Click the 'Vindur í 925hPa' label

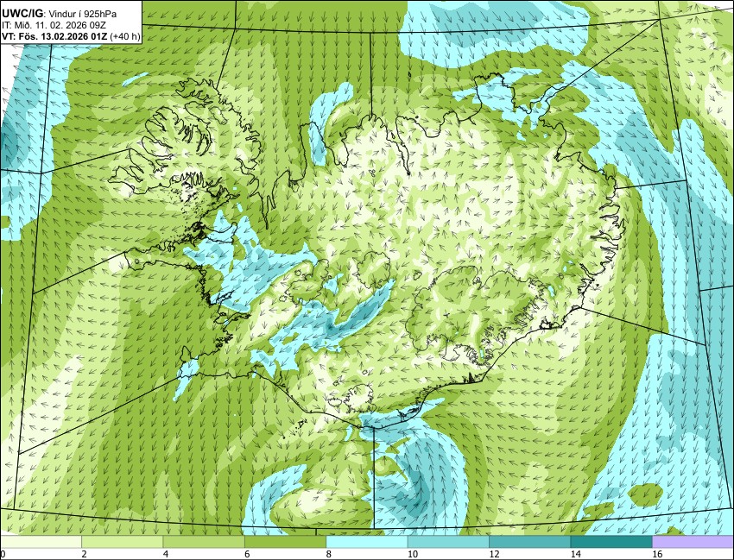[80, 15]
